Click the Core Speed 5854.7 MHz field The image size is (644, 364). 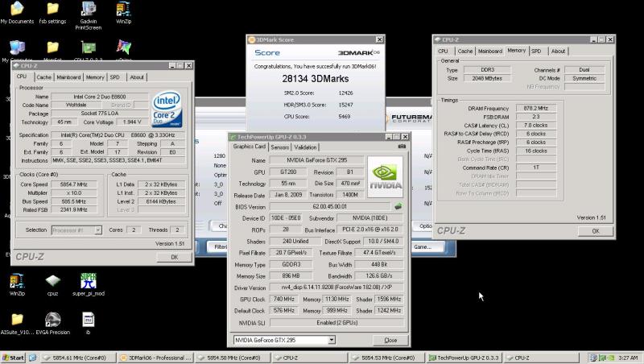(x=74, y=184)
